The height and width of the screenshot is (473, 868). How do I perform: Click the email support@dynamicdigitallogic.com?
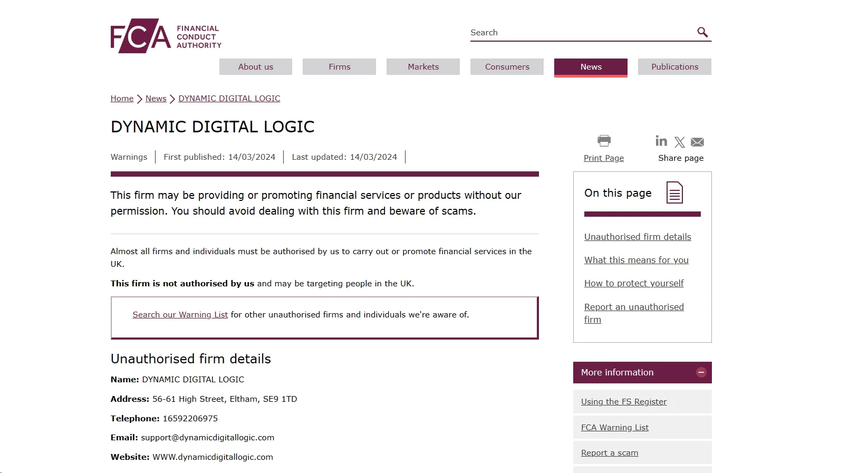[208, 438]
